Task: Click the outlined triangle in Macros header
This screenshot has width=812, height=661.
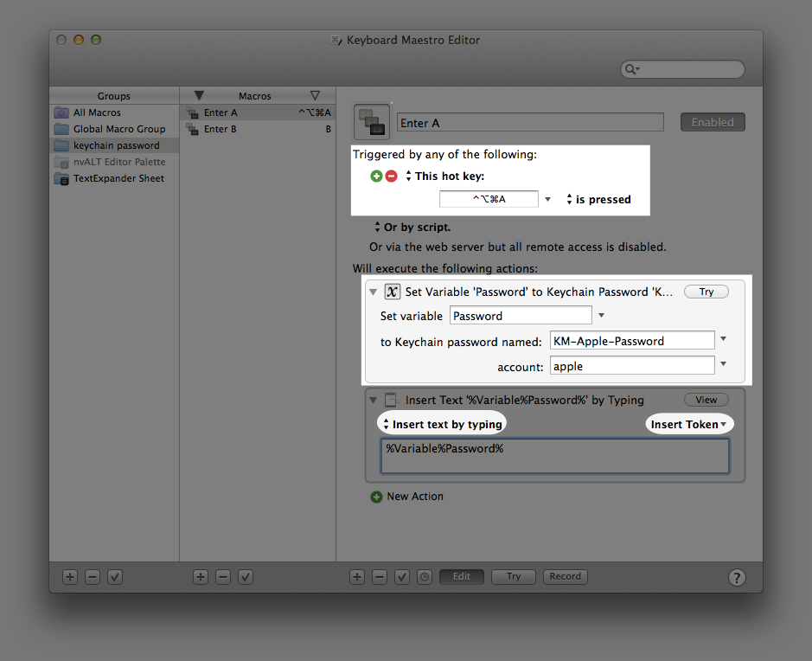Action: pyautogui.click(x=315, y=96)
